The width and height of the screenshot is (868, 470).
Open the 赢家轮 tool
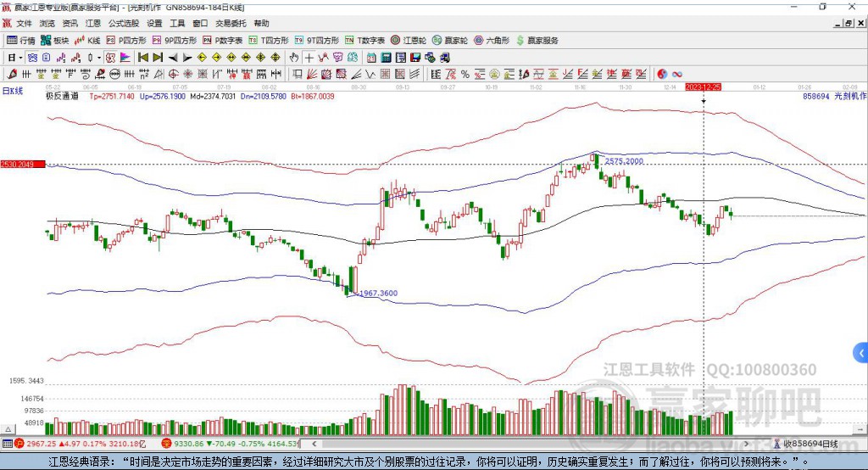(450, 41)
